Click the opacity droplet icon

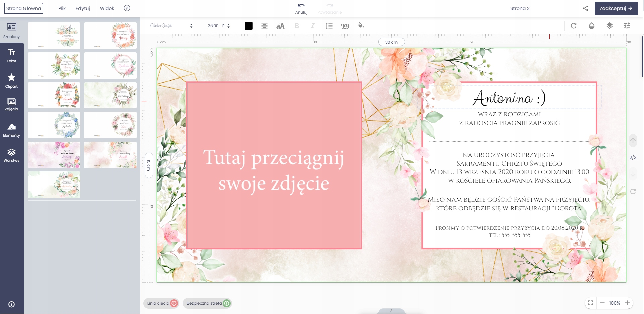pos(592,26)
